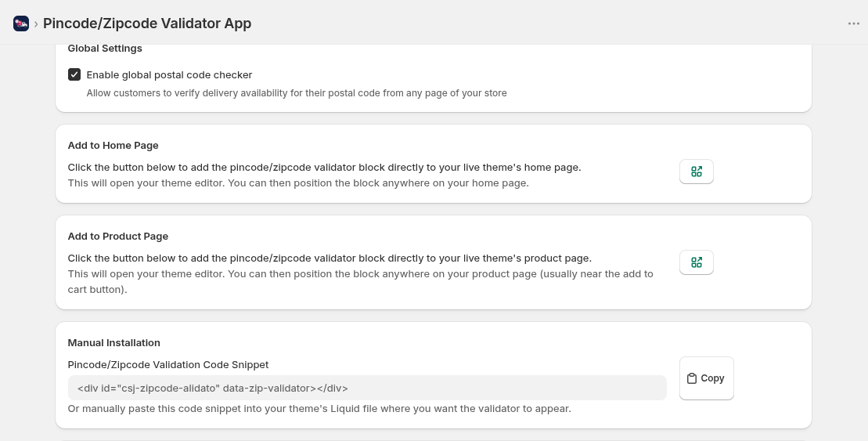This screenshot has height=441, width=868.
Task: Click instruction about live theme's product page
Action: tap(330, 258)
